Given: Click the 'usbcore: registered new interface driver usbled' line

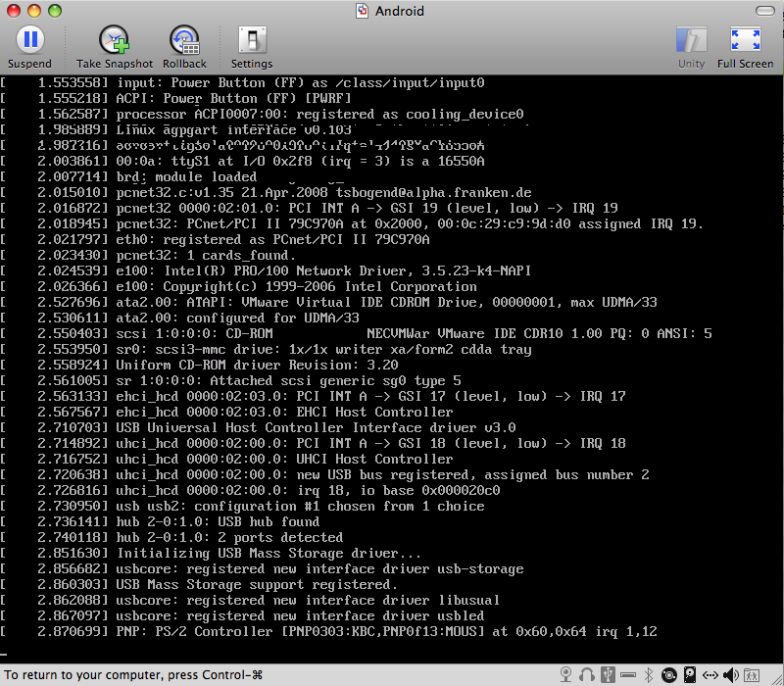Looking at the screenshot, I should pos(300,615).
